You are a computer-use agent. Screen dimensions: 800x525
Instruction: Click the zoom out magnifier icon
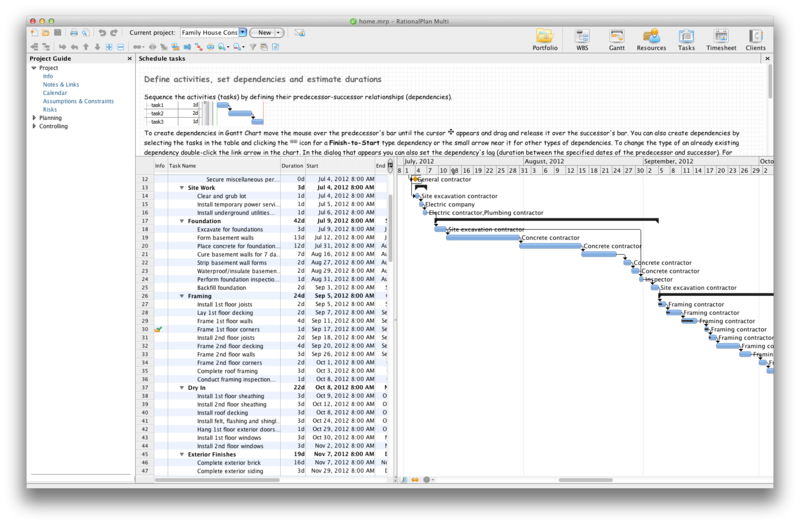(238, 47)
